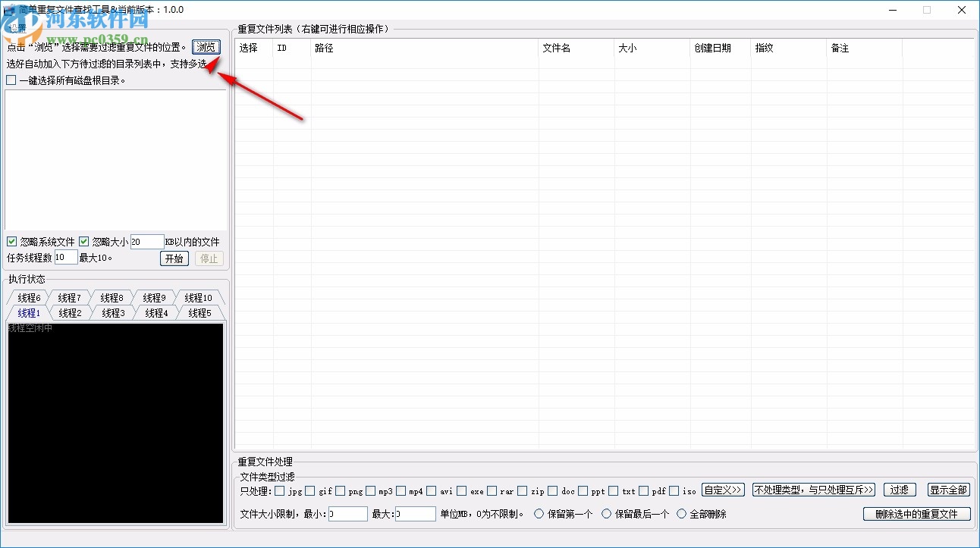The image size is (980, 548).
Task: Click the 不处理类型，与只处理互斥>> button
Action: [813, 490]
